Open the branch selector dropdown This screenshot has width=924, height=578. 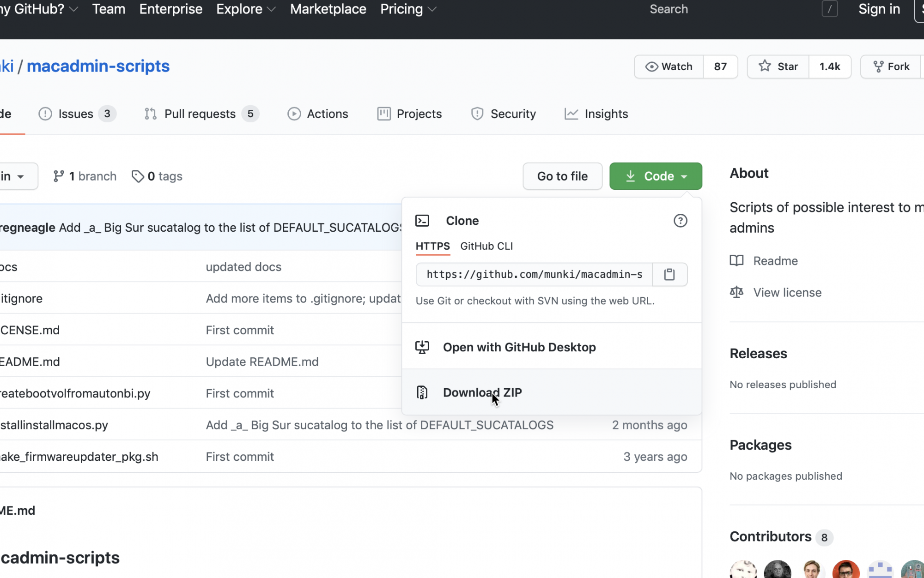(18, 176)
